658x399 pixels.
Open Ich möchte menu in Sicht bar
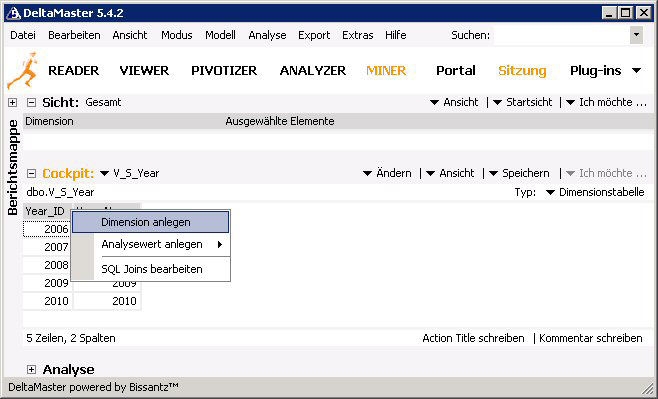[606, 102]
